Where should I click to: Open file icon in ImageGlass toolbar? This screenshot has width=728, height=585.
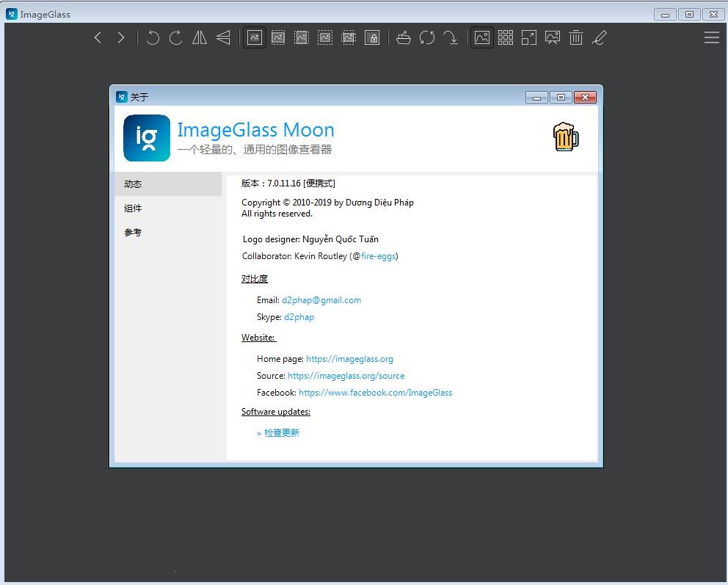click(404, 37)
